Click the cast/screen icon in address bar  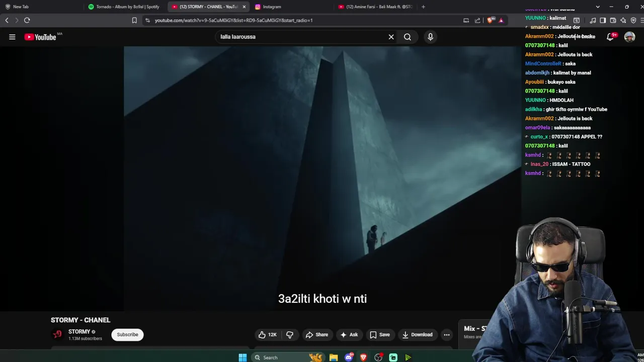466,20
